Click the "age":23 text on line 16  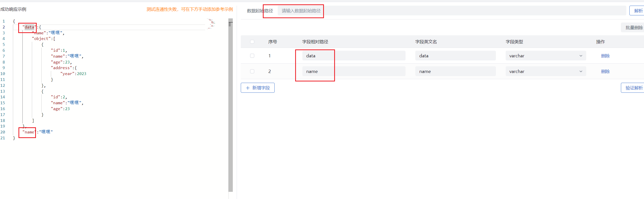(60, 109)
